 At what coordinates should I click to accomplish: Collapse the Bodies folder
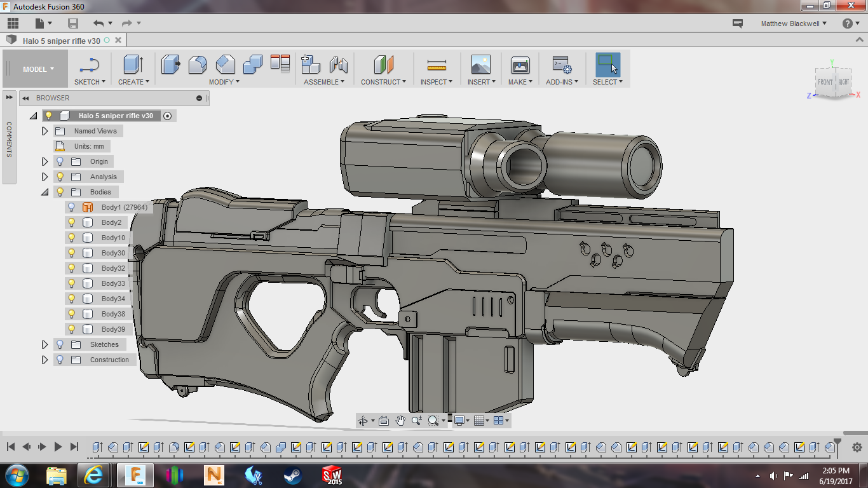pos(44,192)
